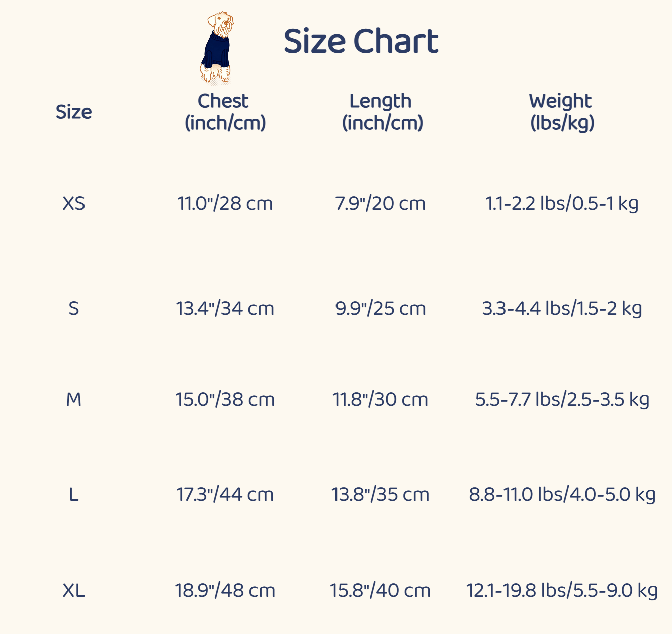Select the Chest (inch/cm) column header
672x634 pixels.
click(225, 112)
